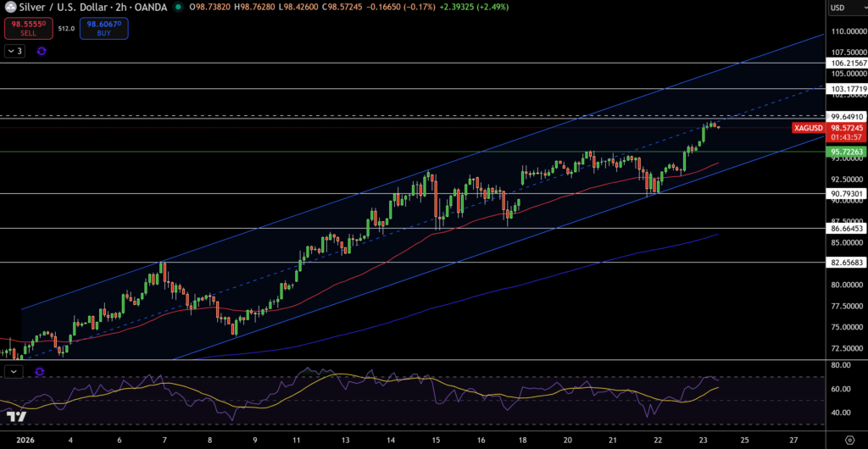Screen dimensions: 868x449
Task: Select the 103.17719 horizontal level label
Action: pos(847,89)
